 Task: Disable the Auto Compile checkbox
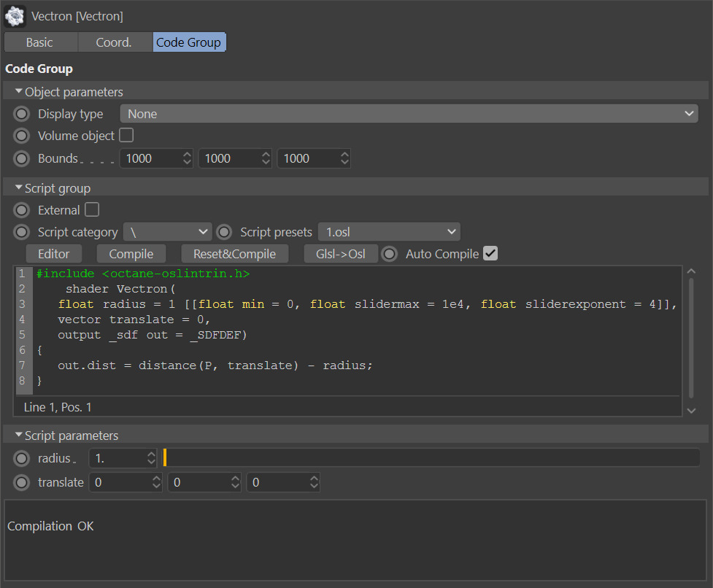tap(490, 253)
